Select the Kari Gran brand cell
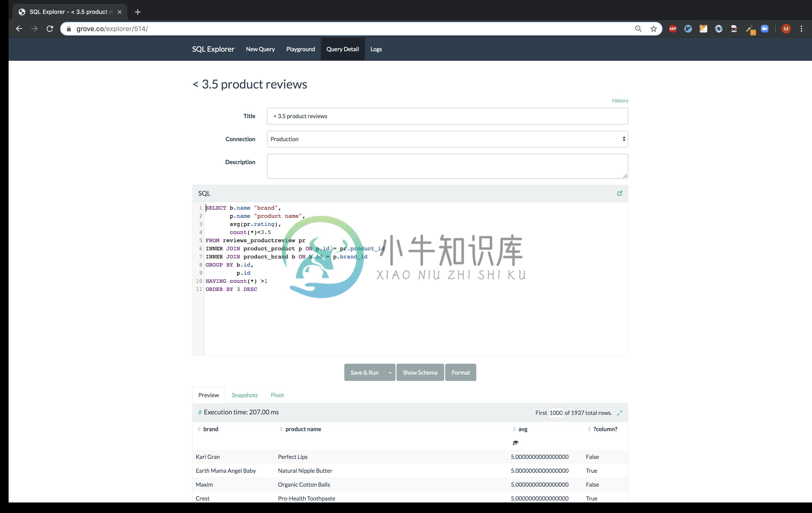Image resolution: width=812 pixels, height=513 pixels. pyautogui.click(x=208, y=457)
